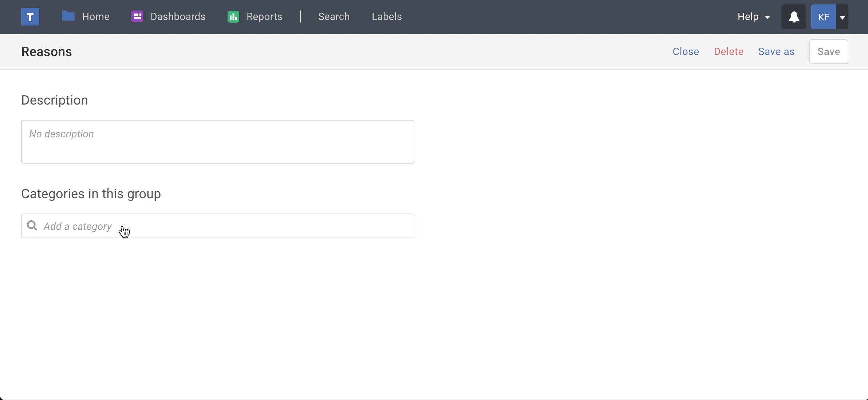Navigate to Home text link

96,17
